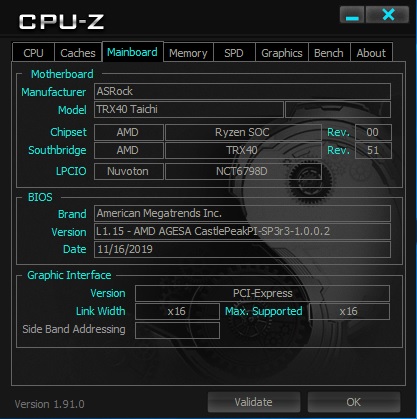Close the CPU-Z window
This screenshot has height=419, width=417.
pos(388,15)
